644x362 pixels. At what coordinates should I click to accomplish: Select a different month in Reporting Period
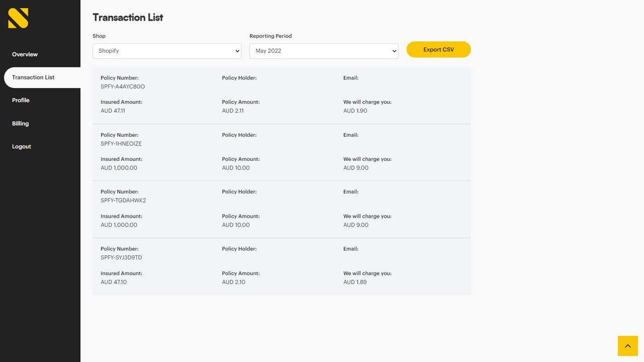point(324,51)
